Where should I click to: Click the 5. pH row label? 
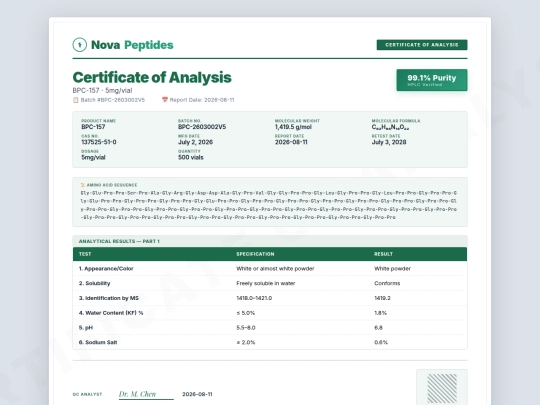click(86, 328)
